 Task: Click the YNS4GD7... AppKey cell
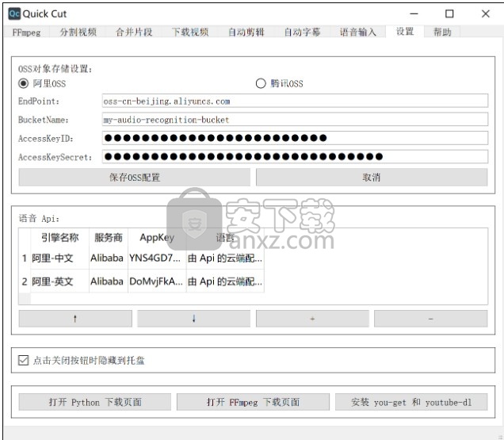(157, 258)
